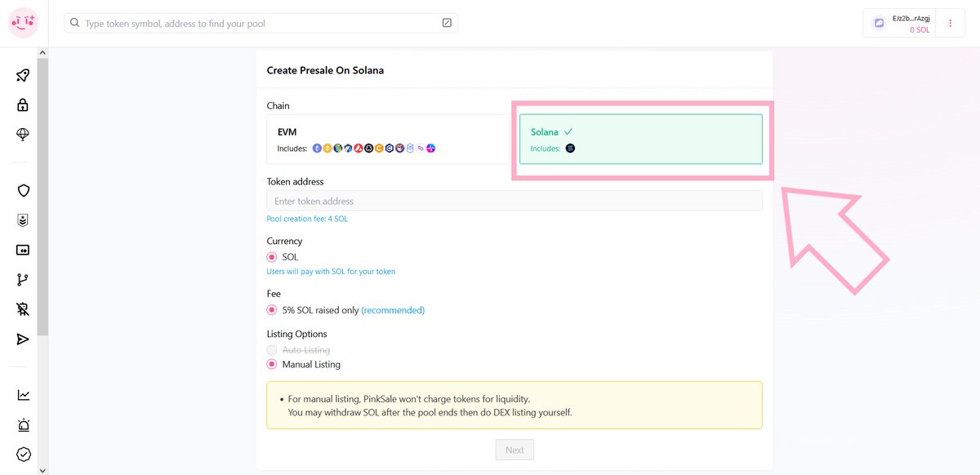Open the parachute Airdrop sidebar icon

click(x=23, y=135)
